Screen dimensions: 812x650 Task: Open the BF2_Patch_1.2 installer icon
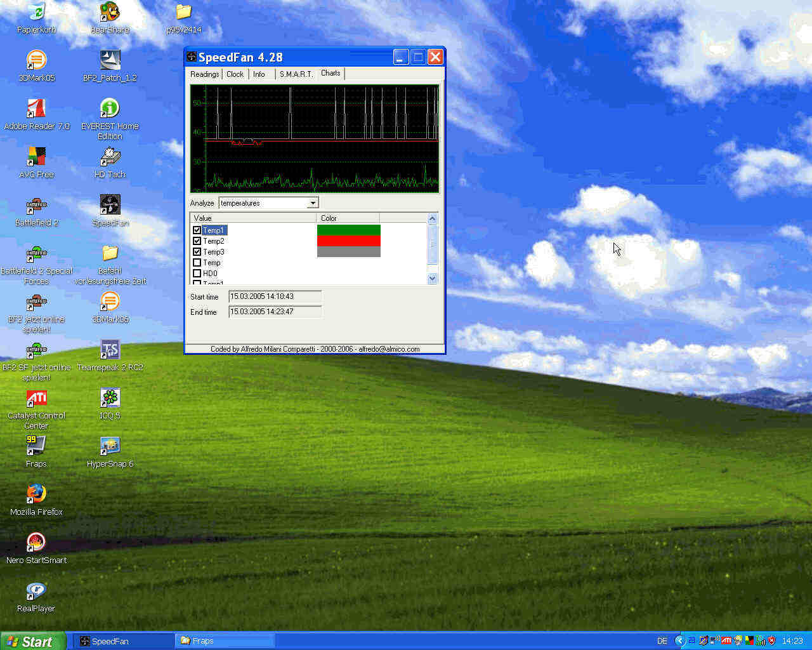110,66
